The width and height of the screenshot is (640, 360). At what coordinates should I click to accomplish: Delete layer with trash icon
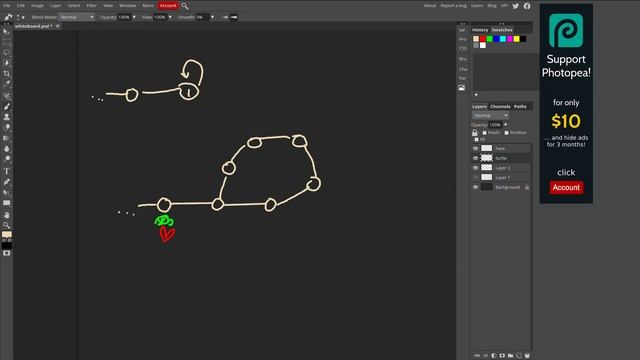click(527, 356)
